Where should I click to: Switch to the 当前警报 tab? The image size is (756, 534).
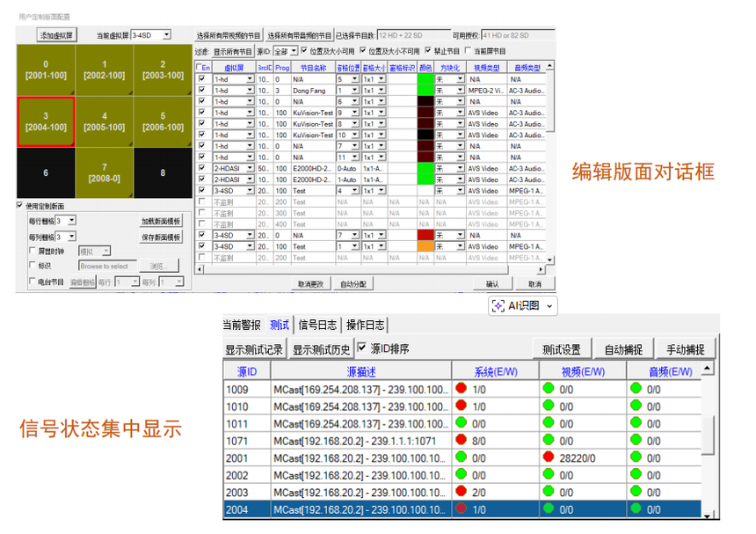[x=243, y=323]
